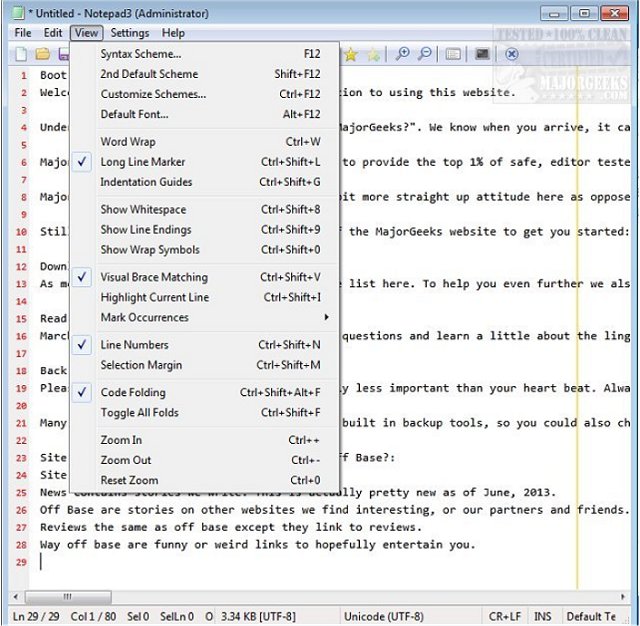Click the Open file folder icon
The width and height of the screenshot is (640, 626).
pyautogui.click(x=42, y=54)
